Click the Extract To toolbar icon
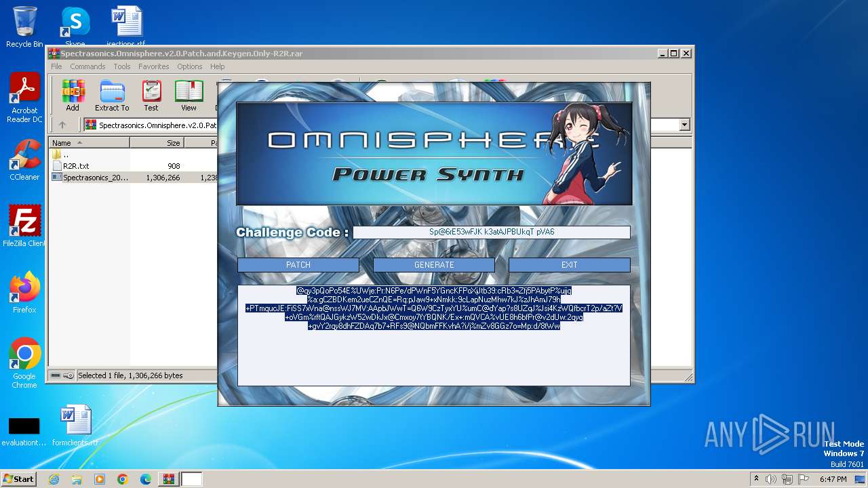The height and width of the screenshot is (488, 868). 112,96
